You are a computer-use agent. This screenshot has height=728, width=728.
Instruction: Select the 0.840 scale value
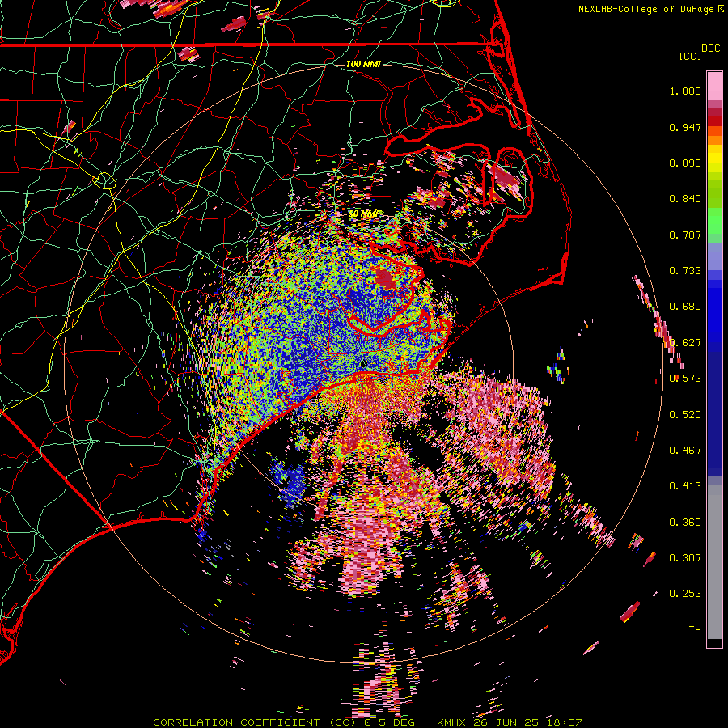tap(685, 199)
